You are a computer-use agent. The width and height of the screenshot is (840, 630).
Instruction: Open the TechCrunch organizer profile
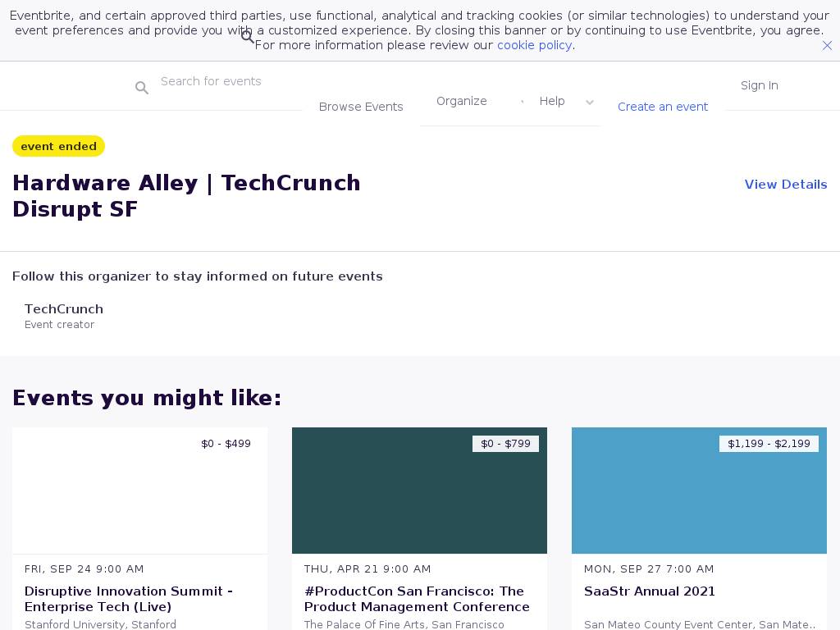(x=64, y=309)
